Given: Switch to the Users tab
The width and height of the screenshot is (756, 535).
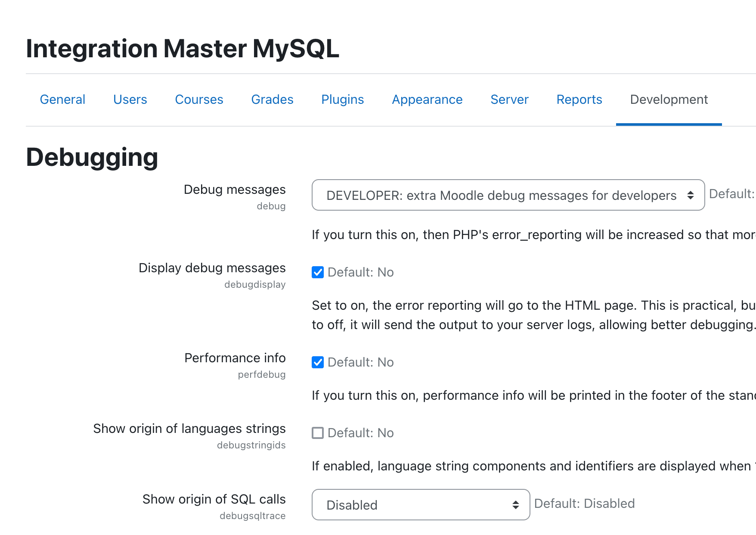Looking at the screenshot, I should pos(130,100).
